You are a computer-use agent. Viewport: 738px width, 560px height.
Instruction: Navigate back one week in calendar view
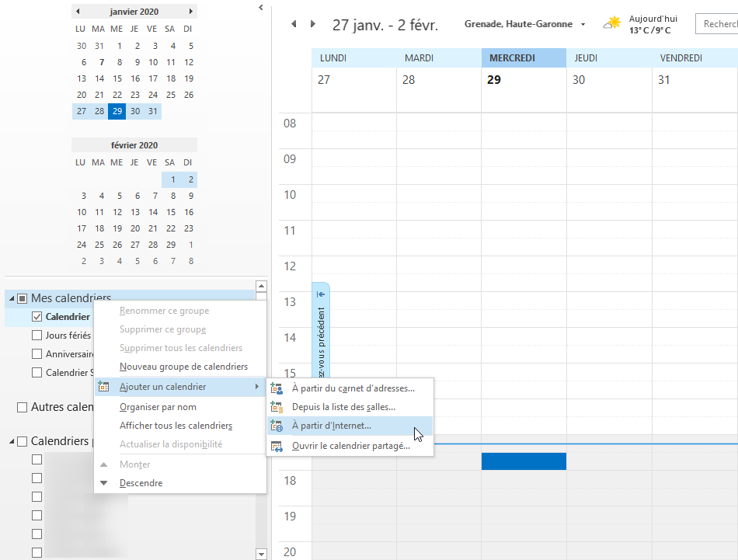294,24
